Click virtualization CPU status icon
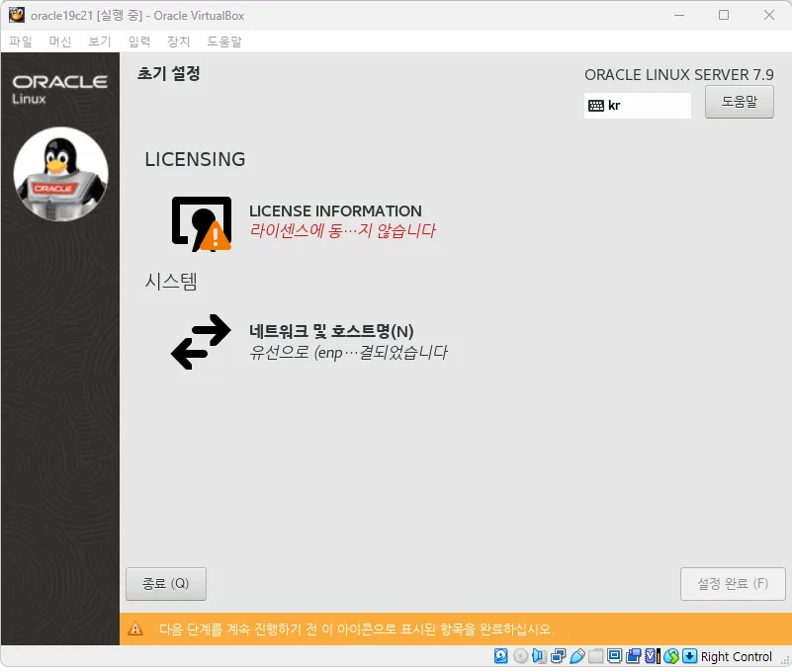The image size is (792, 672). (652, 656)
